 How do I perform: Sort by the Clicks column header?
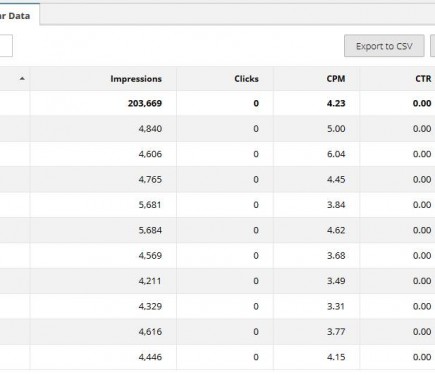246,79
